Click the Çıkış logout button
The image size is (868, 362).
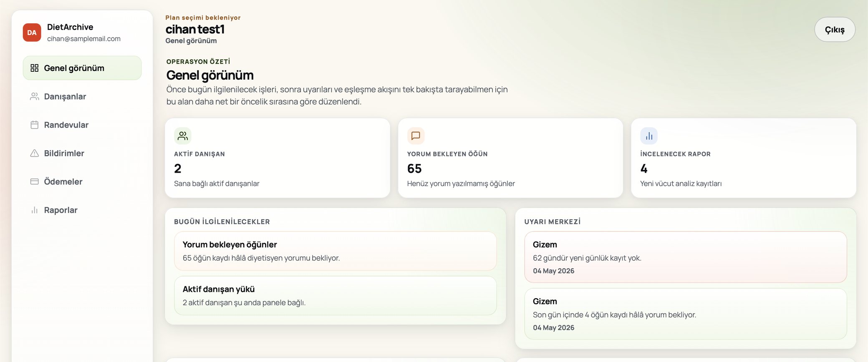coord(835,30)
